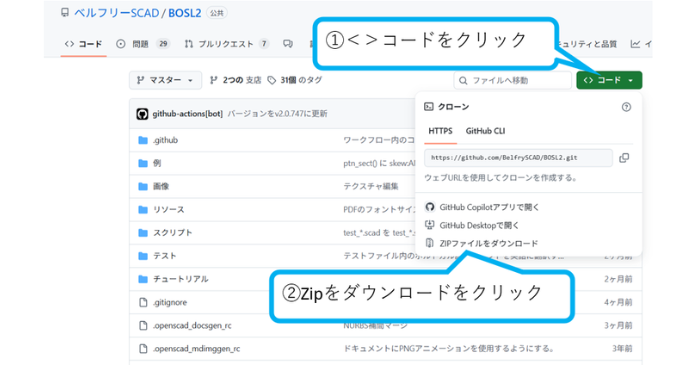
Task: Choose GitHub Desktopで開く
Action: (x=479, y=225)
